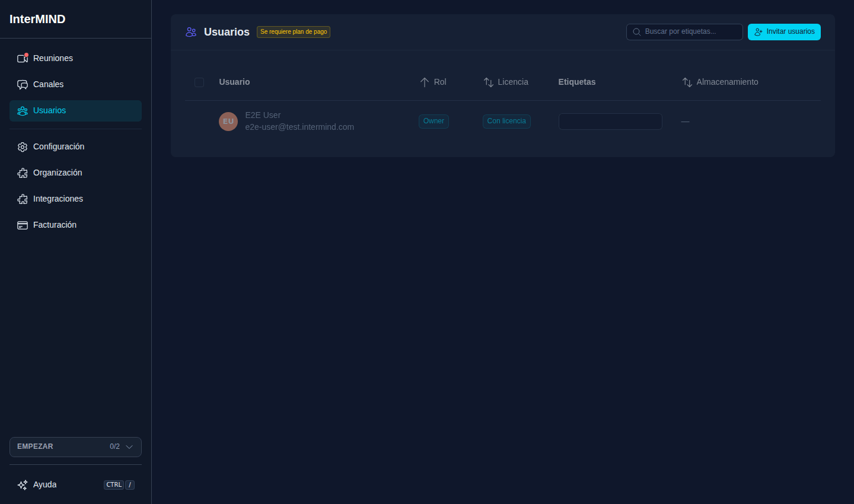Expand the EMPEZAR checklist chevron

(129, 446)
